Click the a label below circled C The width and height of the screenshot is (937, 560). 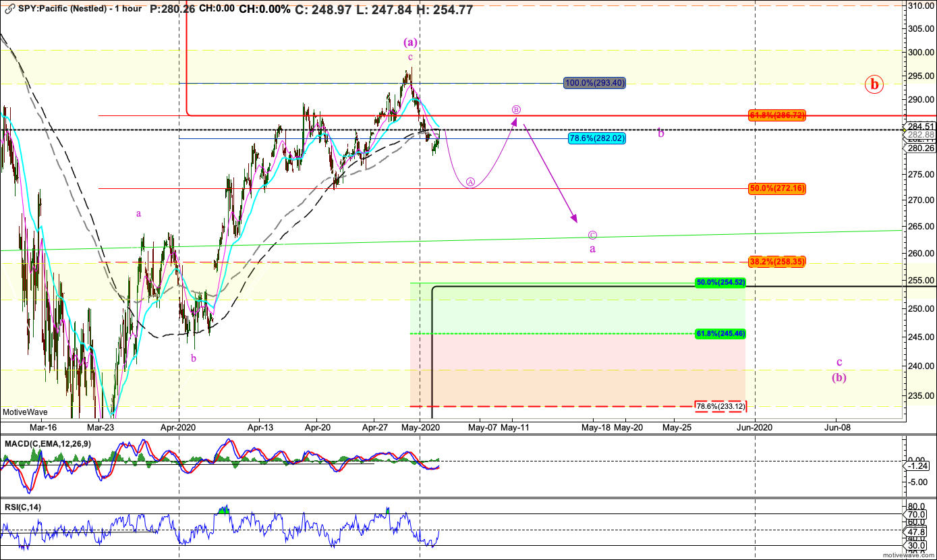[592, 249]
